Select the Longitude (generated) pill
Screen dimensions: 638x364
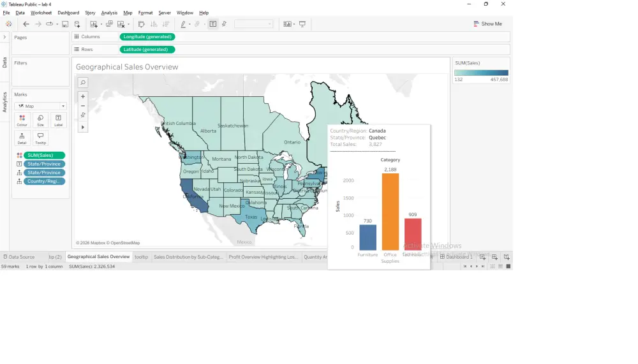coord(147,36)
